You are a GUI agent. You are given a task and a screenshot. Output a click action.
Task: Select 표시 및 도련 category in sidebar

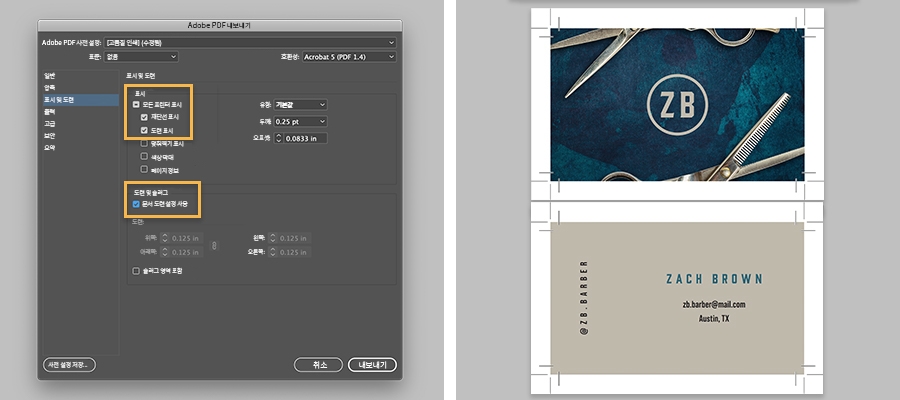pos(81,100)
